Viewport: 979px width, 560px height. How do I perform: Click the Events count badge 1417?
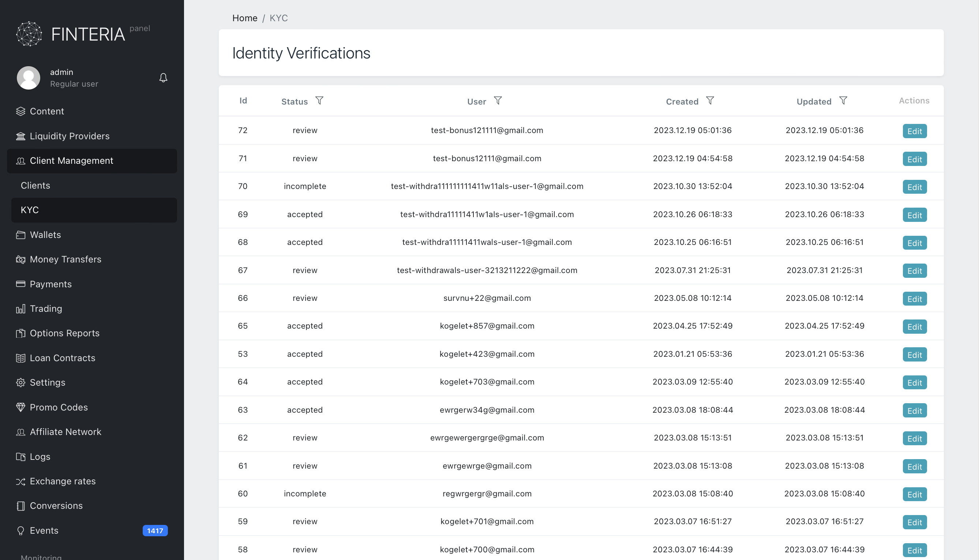[155, 531]
